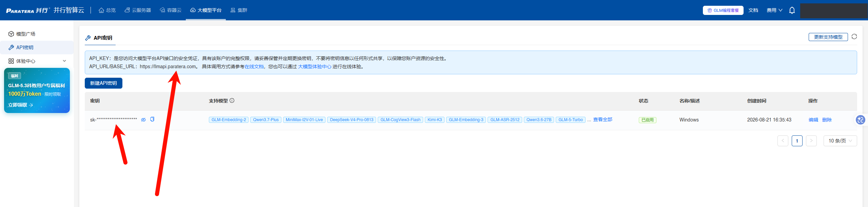Image resolution: width=868 pixels, height=207 pixels.
Task: Click the GLM-ASR-2512 model tag
Action: (x=505, y=120)
